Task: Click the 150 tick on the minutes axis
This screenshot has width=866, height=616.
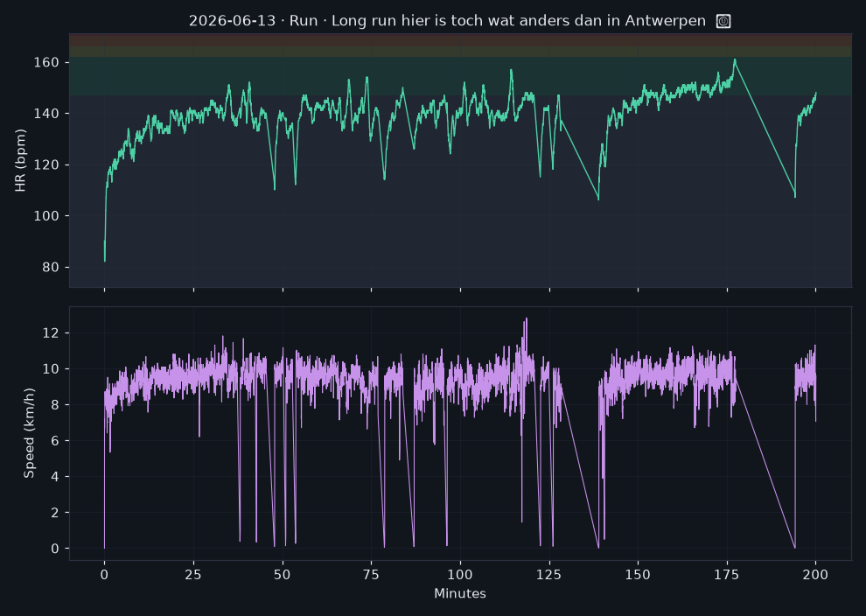Action: pos(638,575)
